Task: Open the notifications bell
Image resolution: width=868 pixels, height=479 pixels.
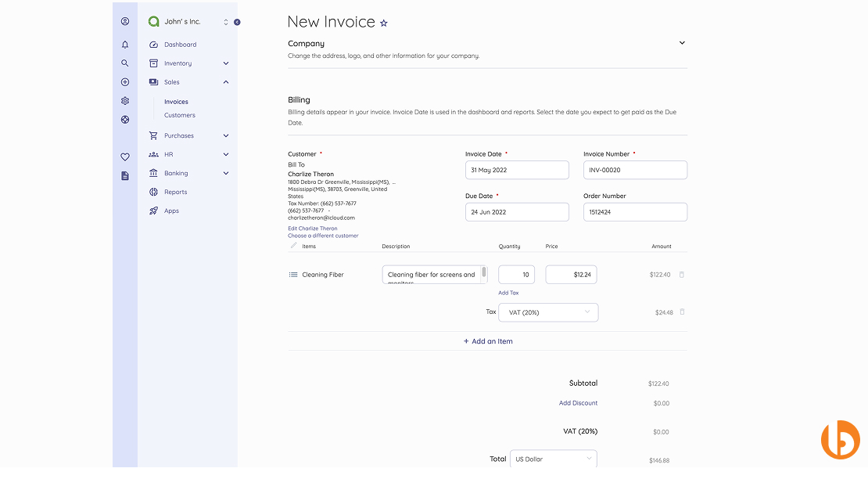Action: 125,45
